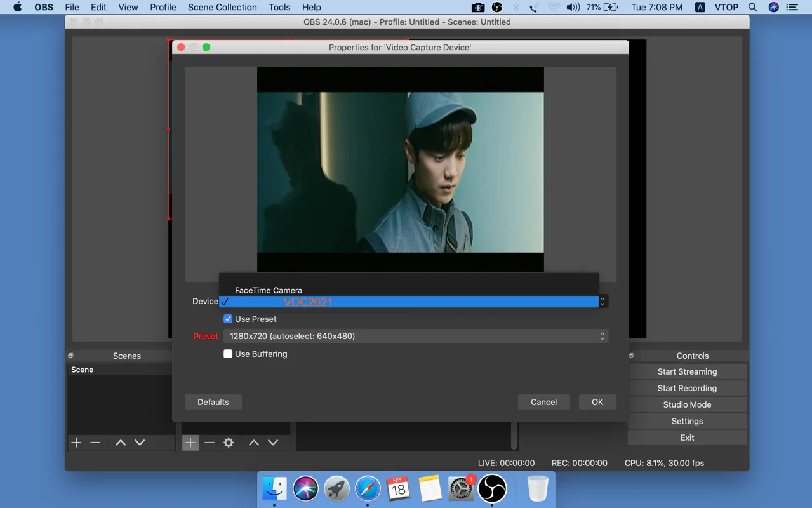Open the File menu
812x508 pixels.
pos(72,7)
